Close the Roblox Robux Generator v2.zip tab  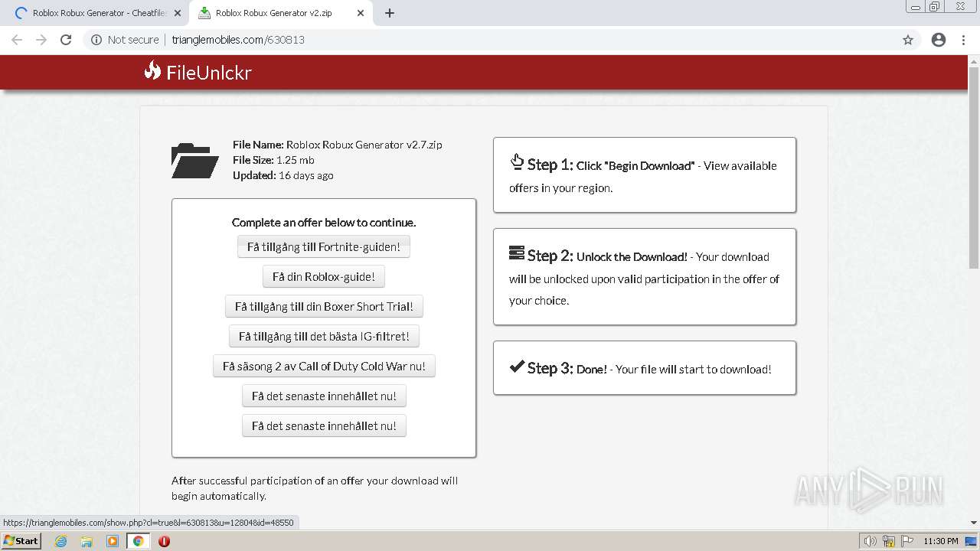point(361,13)
